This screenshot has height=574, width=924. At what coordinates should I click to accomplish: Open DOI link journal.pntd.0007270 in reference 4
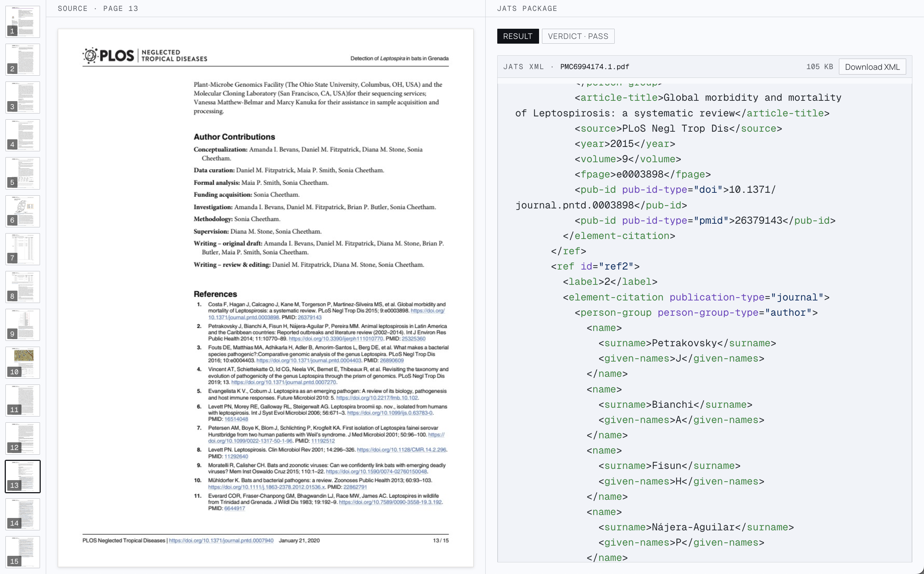pos(284,382)
